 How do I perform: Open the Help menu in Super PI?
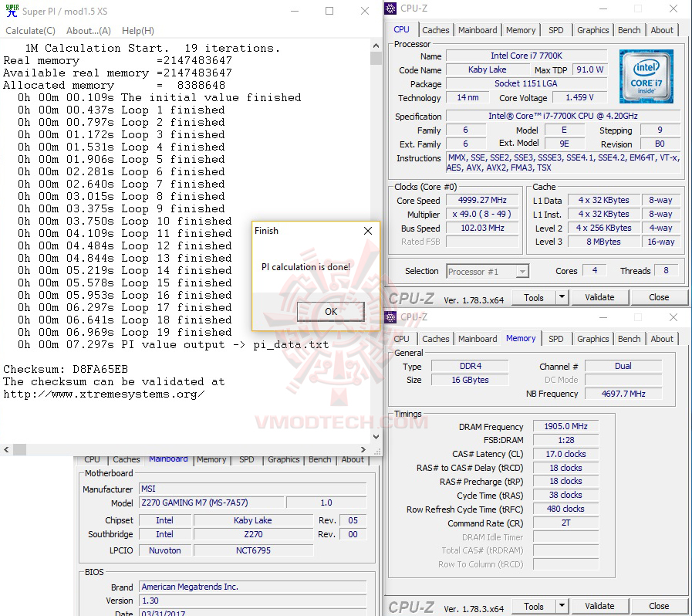click(137, 31)
